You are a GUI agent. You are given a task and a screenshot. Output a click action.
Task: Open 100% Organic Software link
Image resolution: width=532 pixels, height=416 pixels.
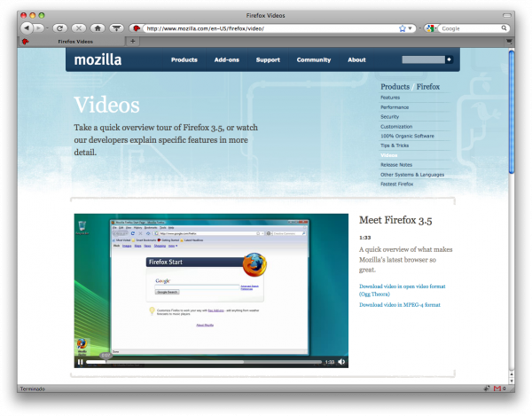click(407, 136)
